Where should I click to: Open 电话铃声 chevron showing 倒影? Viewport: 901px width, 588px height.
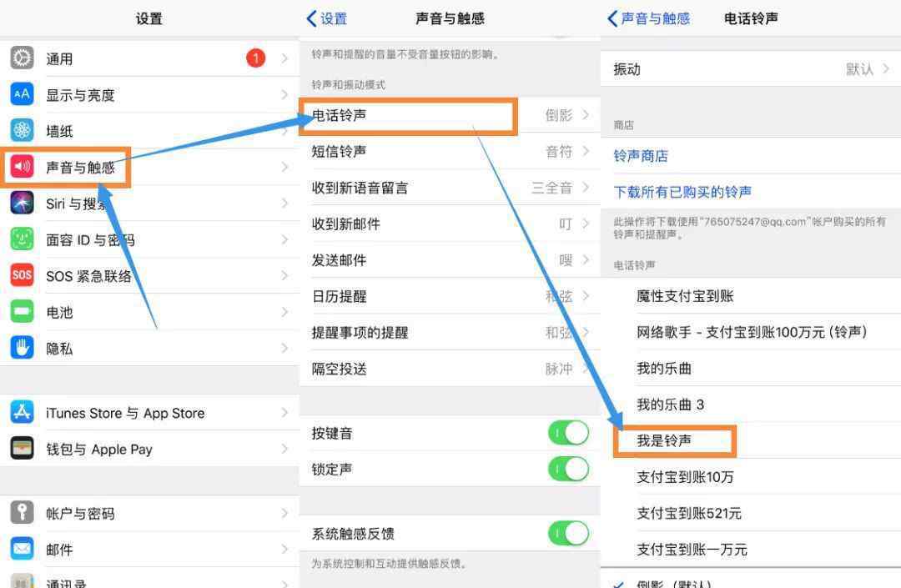(586, 115)
